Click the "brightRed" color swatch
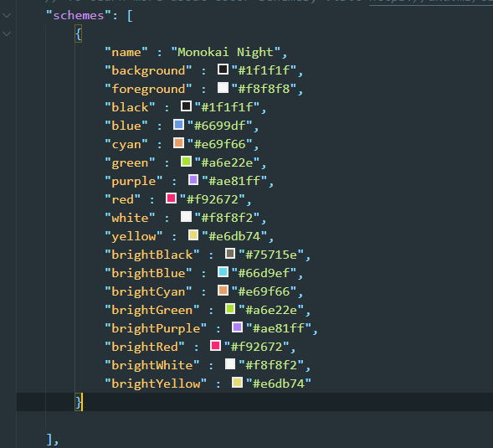This screenshot has width=493, height=448. 215,346
